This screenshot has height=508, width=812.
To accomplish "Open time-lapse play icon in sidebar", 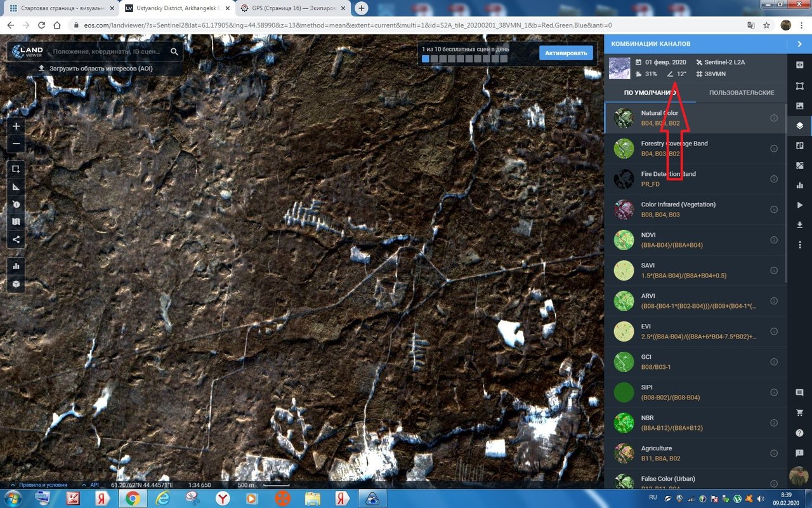I will click(799, 205).
